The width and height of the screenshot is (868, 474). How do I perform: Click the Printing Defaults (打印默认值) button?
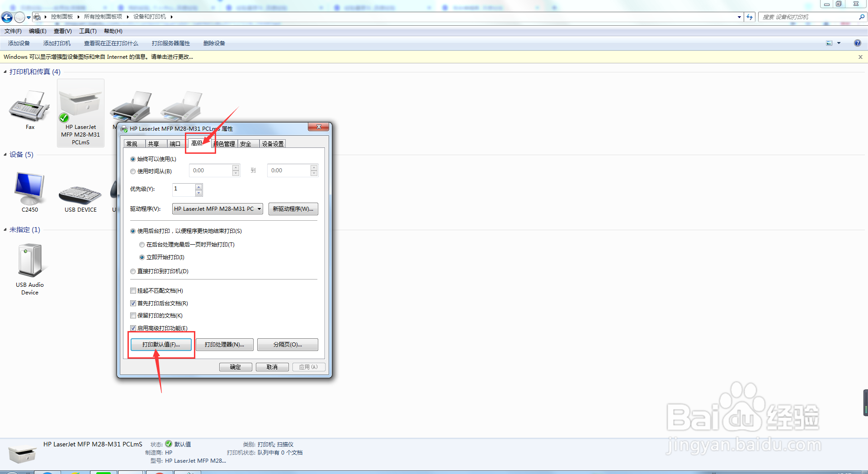click(x=161, y=345)
